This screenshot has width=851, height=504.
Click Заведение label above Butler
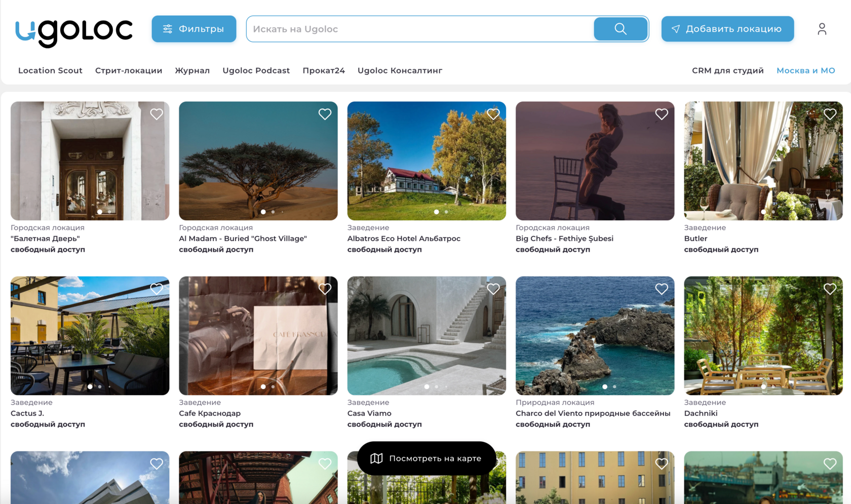coord(705,227)
